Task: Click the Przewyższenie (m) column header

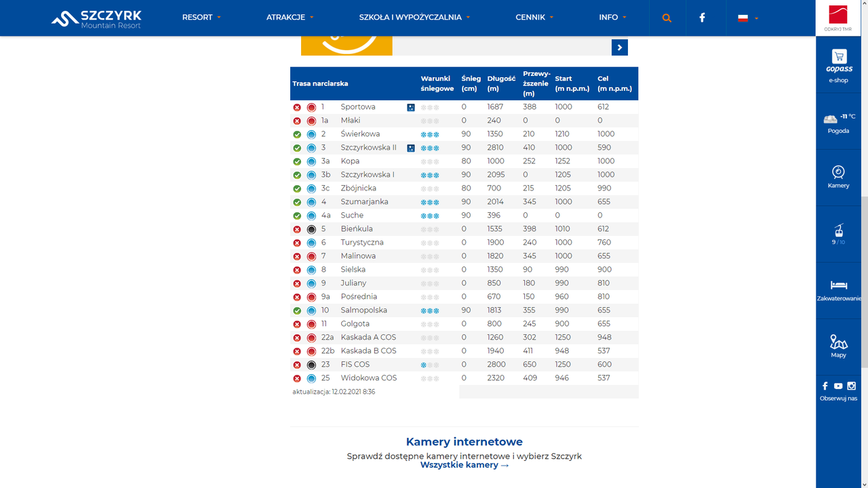Action: (x=537, y=83)
